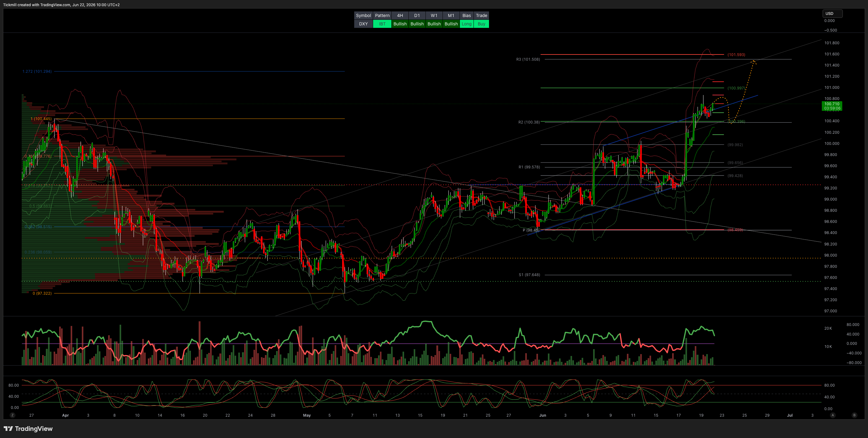The width and height of the screenshot is (868, 438).
Task: Select the M1 header cell
Action: point(451,15)
